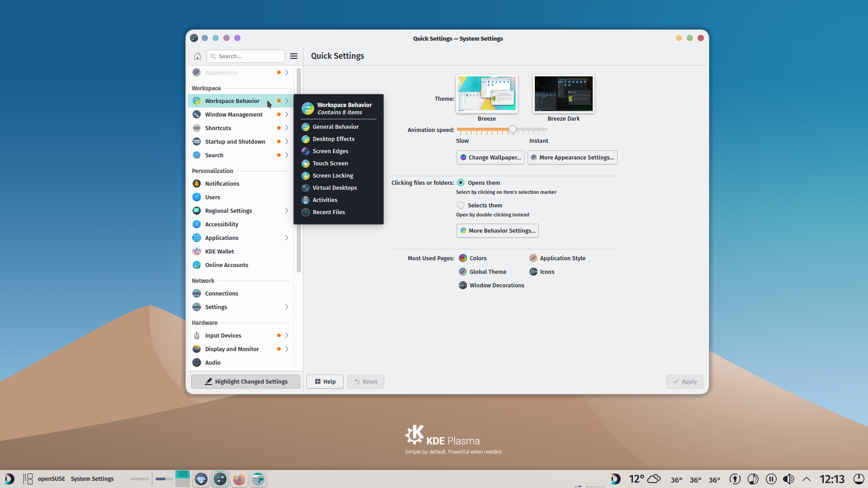
Task: Click the Apply button
Action: (685, 381)
